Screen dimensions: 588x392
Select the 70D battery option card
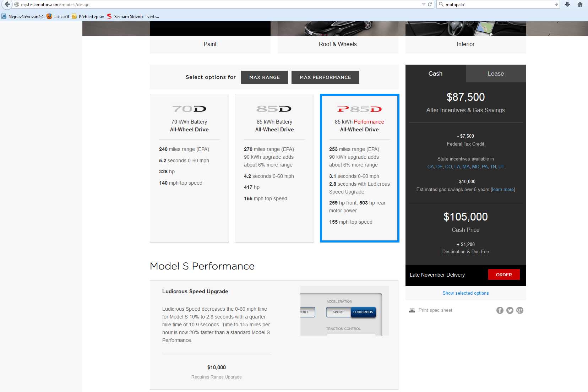click(x=189, y=168)
